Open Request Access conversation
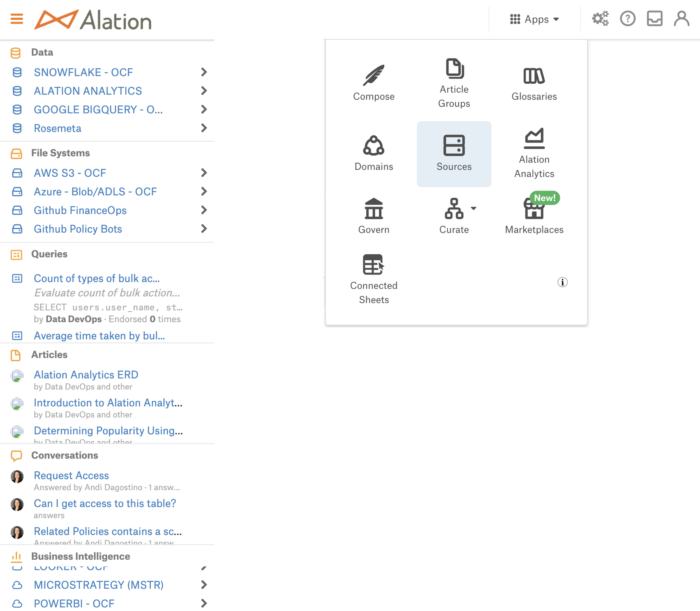700x611 pixels. tap(71, 476)
